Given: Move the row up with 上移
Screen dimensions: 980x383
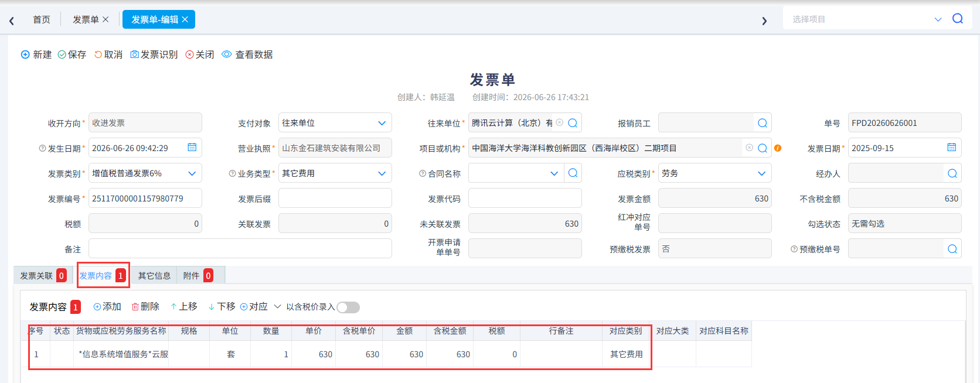Looking at the screenshot, I should pos(183,306).
